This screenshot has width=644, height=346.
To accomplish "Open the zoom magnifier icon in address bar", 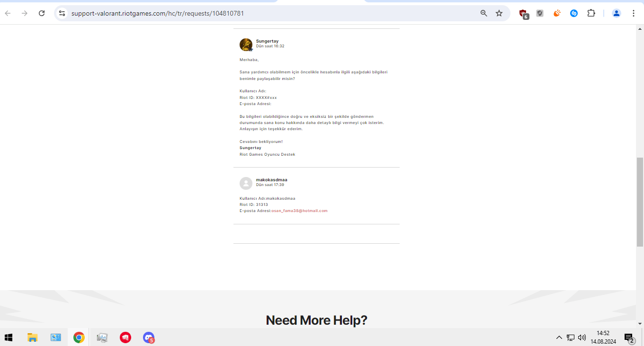I will click(x=483, y=13).
